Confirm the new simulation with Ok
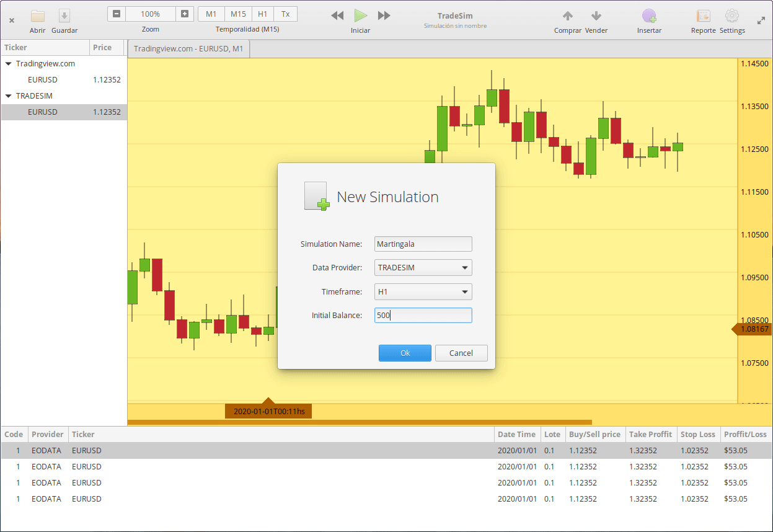This screenshot has height=532, width=773. point(405,353)
